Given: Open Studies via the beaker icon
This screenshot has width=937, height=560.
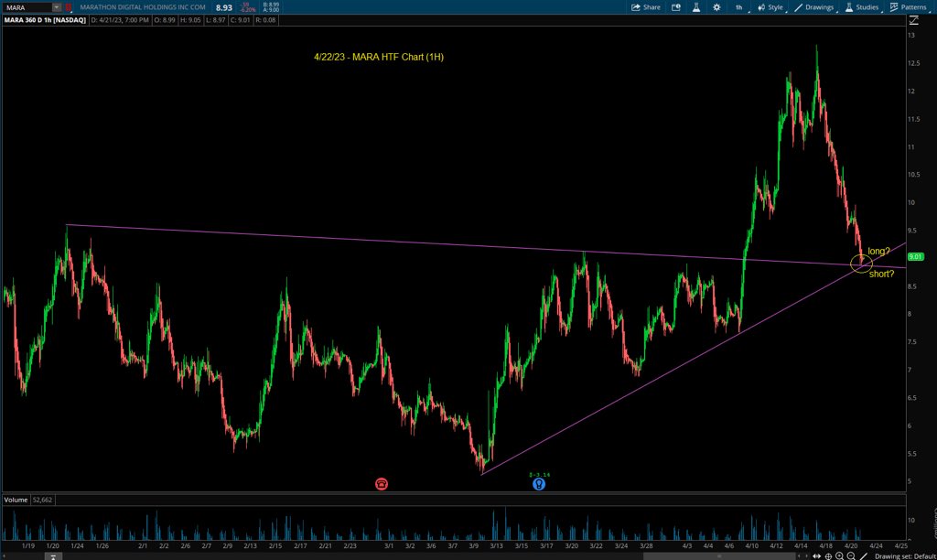Looking at the screenshot, I should tap(848, 6).
